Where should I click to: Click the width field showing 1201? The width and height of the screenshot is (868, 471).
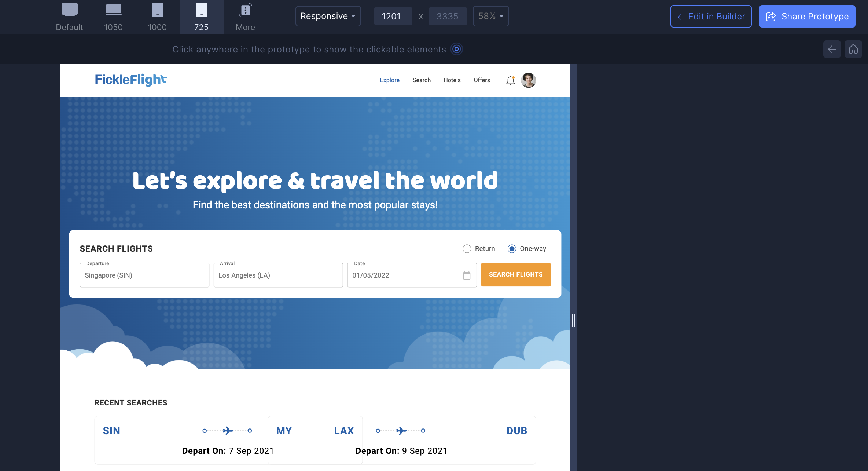click(393, 16)
